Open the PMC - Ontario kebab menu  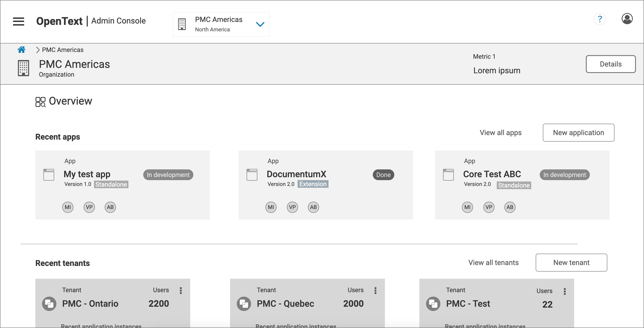tap(181, 290)
